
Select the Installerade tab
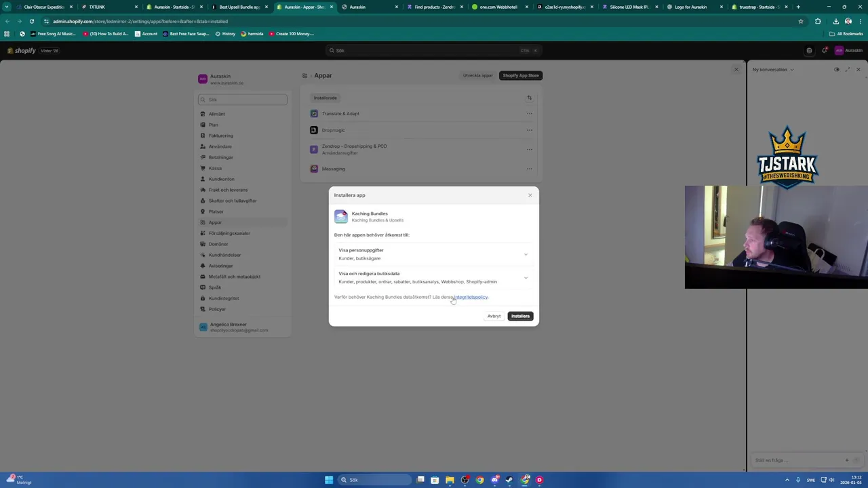(325, 98)
